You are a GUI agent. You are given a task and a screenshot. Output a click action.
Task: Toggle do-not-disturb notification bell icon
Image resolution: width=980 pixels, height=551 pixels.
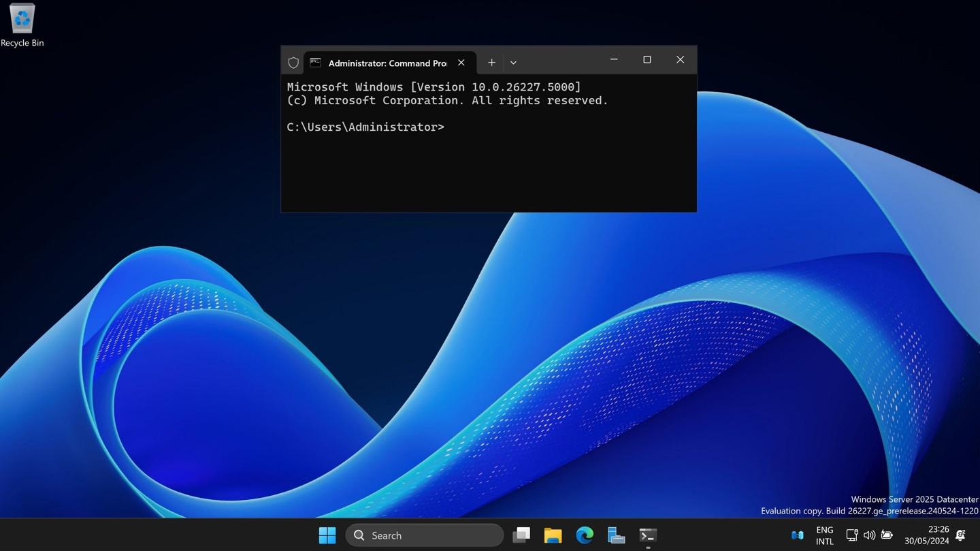(960, 535)
